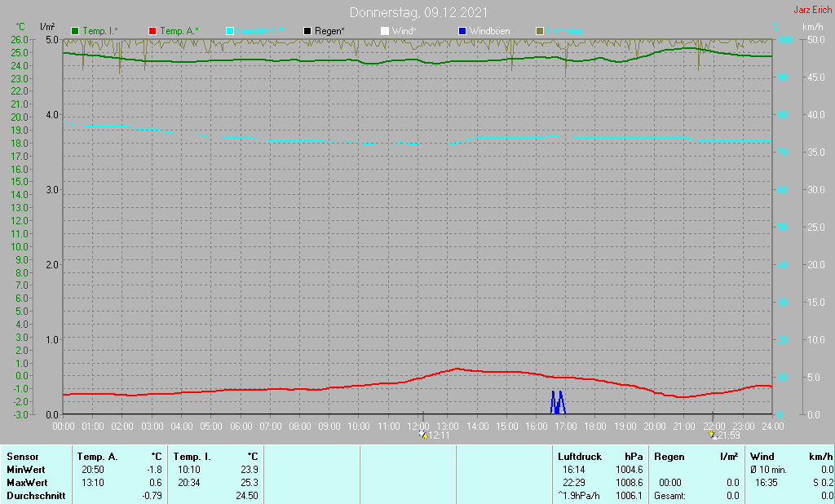
Task: Click the red Temp. A. legend square
Action: tap(152, 31)
